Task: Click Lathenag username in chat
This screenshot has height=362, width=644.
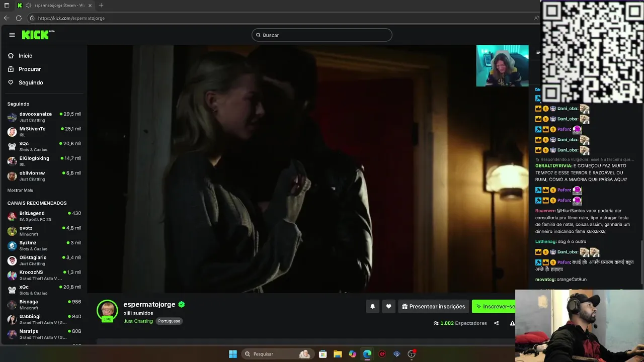Action: 545,241
